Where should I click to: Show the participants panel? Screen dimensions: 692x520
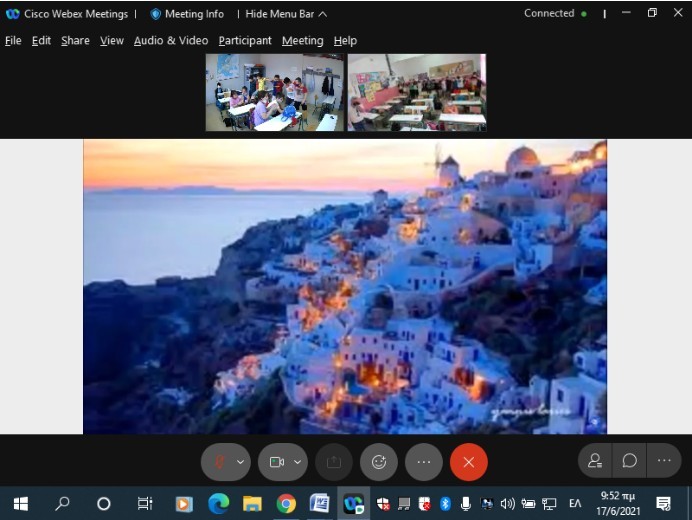595,461
